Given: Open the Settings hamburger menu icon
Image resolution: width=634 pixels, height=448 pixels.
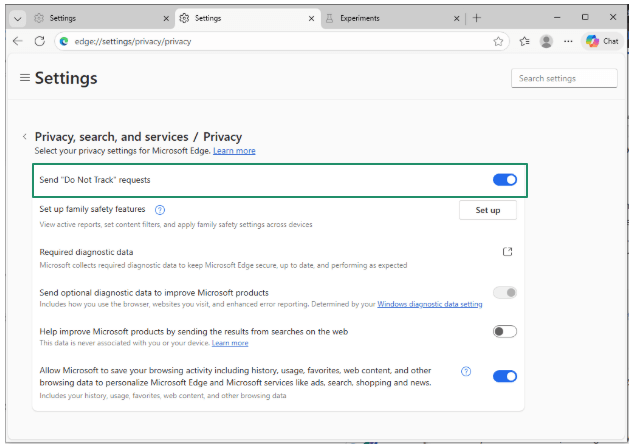Looking at the screenshot, I should coord(25,78).
